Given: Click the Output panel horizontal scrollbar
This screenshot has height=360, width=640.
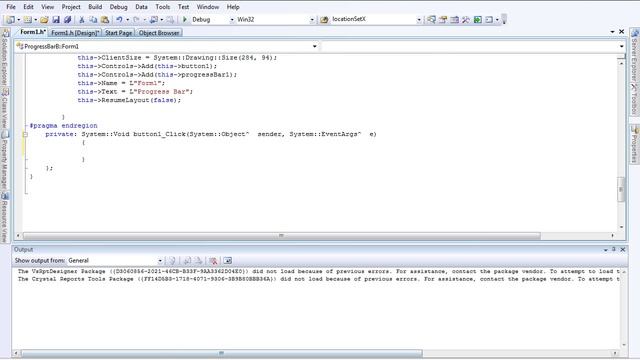Looking at the screenshot, I should coord(222,353).
